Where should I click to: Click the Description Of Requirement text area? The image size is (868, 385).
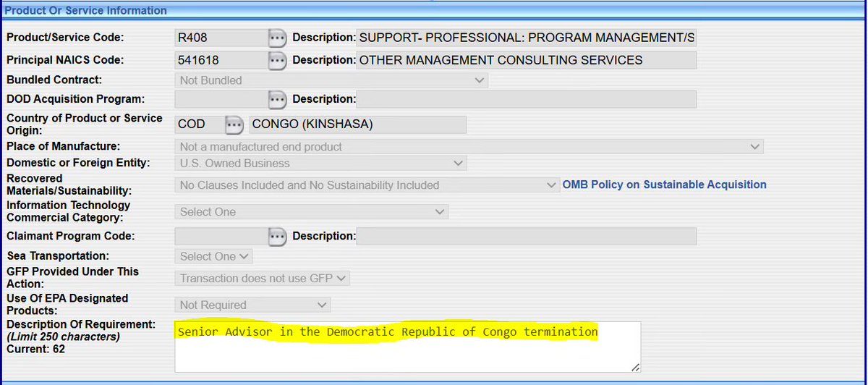click(x=407, y=347)
